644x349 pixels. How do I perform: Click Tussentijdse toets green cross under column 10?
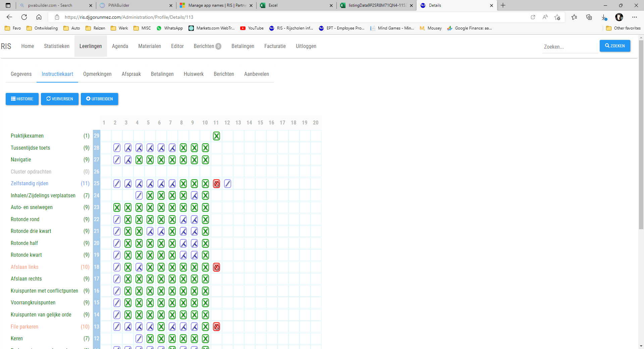pos(205,148)
